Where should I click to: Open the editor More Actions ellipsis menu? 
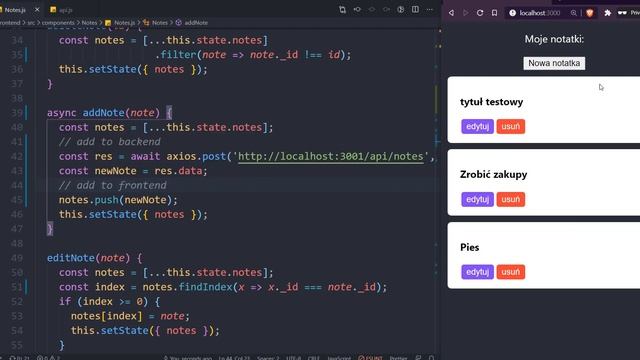430,9
